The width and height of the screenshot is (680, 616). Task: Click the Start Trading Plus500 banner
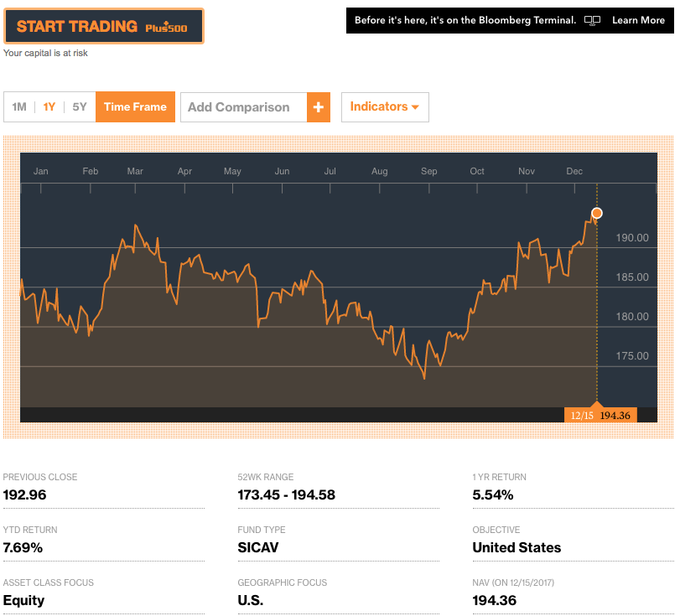click(104, 26)
